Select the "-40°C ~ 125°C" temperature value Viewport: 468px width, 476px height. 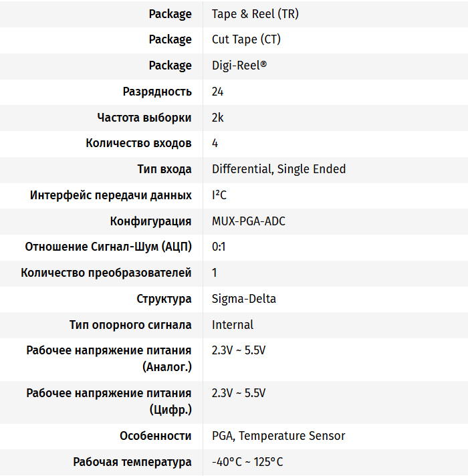click(247, 462)
